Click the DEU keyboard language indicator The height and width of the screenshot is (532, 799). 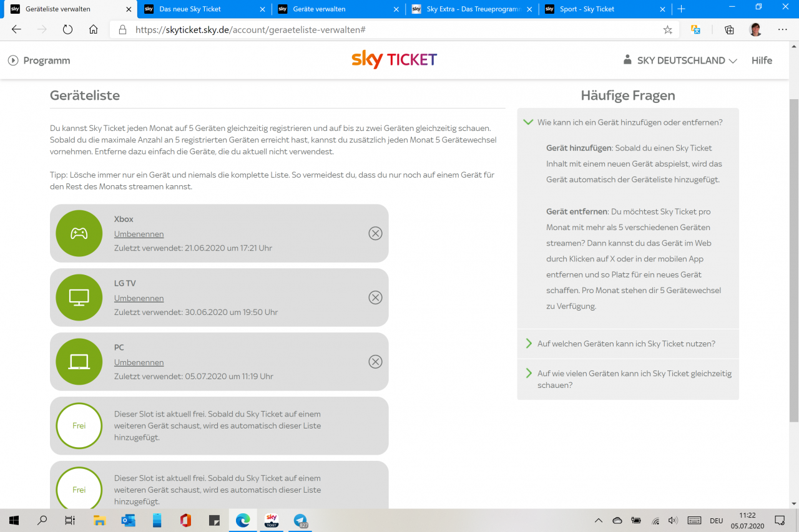point(716,521)
